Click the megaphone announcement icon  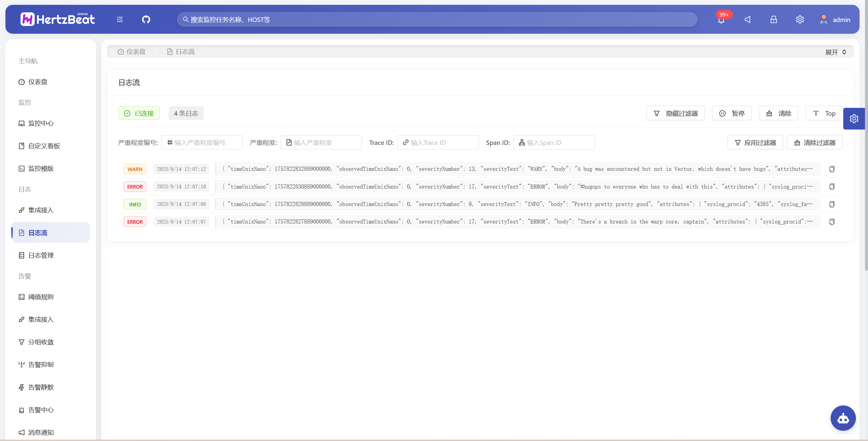coord(747,20)
